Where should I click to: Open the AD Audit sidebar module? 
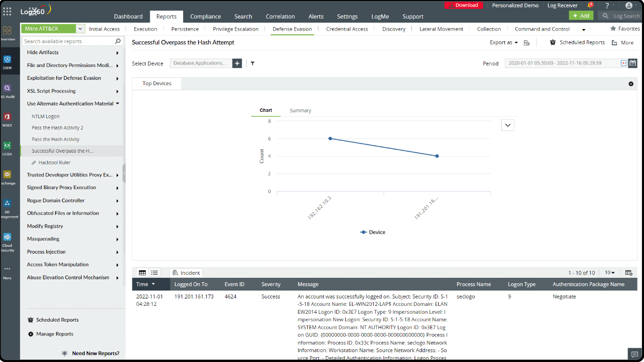coord(7,91)
